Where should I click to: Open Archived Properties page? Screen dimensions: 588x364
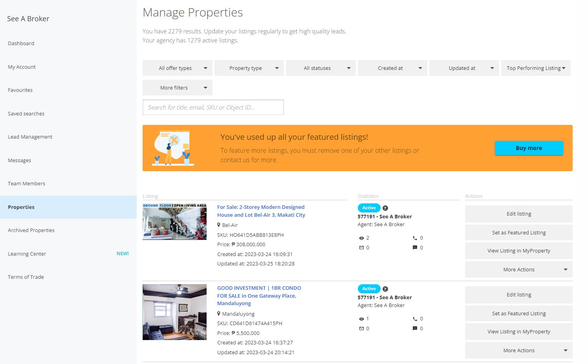click(x=68, y=230)
